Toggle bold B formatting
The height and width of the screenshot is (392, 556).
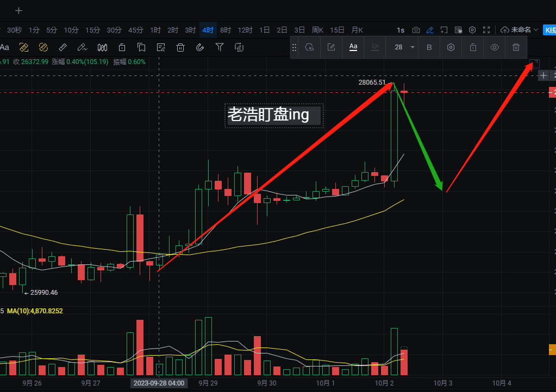point(429,47)
